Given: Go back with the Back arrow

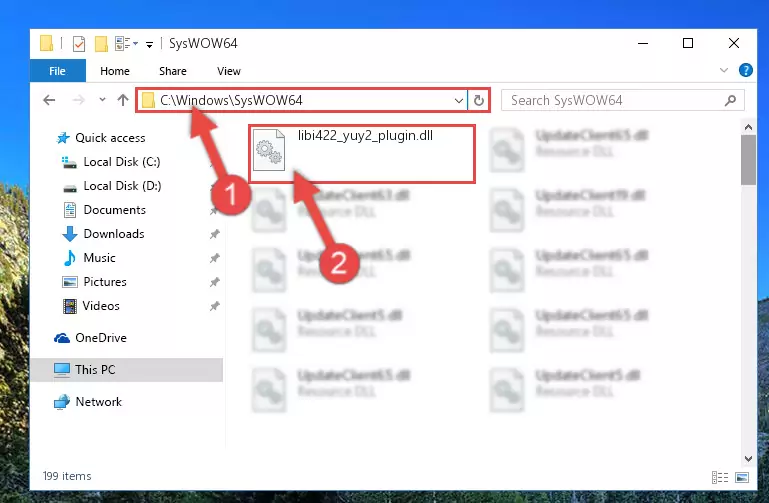Looking at the screenshot, I should coord(49,101).
